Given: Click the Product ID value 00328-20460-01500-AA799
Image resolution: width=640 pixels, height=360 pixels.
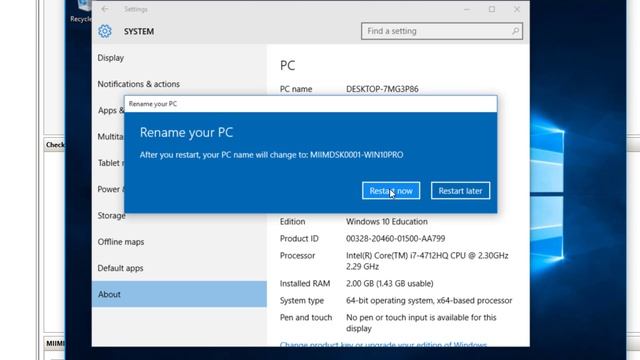Looking at the screenshot, I should click(396, 238).
